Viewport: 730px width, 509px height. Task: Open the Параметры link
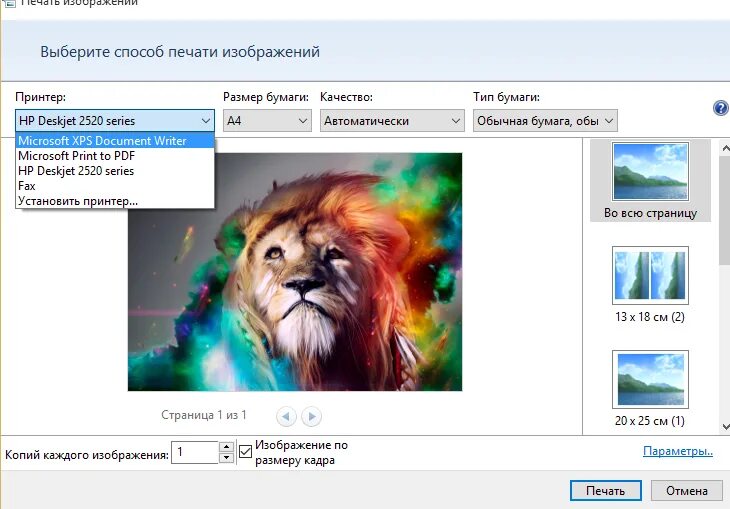point(677,451)
